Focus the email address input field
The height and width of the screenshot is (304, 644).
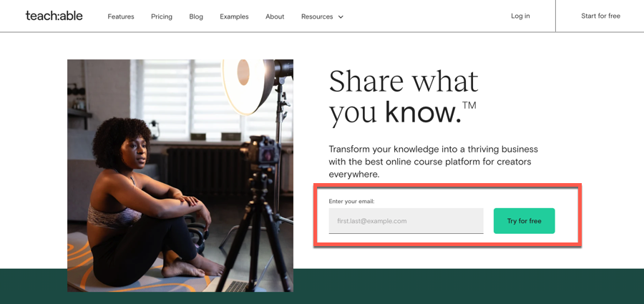(406, 221)
